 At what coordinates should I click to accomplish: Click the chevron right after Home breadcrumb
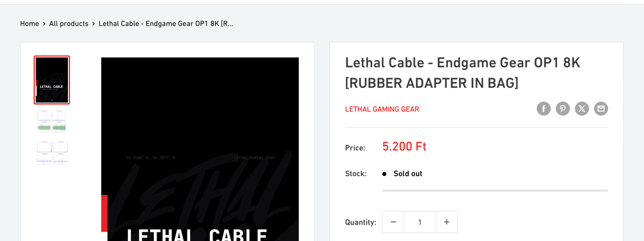tap(44, 24)
